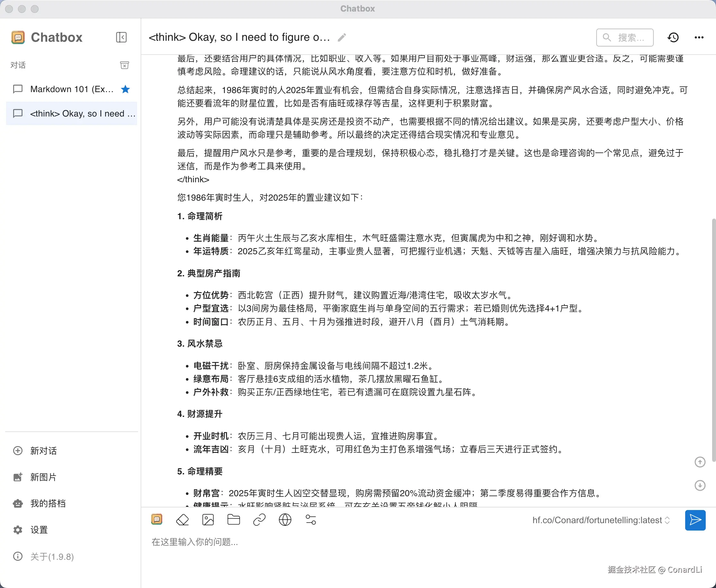Image resolution: width=716 pixels, height=588 pixels.
Task: Open the message history clock icon
Action: tap(673, 37)
